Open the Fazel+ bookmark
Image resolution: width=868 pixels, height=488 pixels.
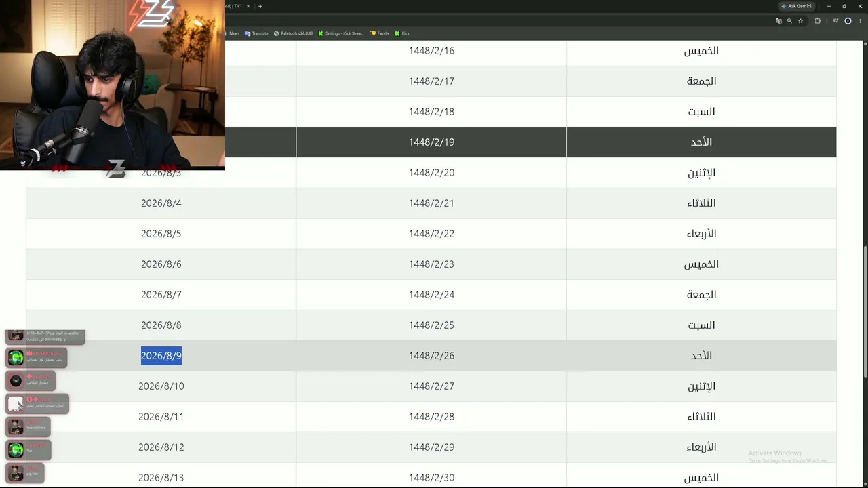[x=380, y=33]
